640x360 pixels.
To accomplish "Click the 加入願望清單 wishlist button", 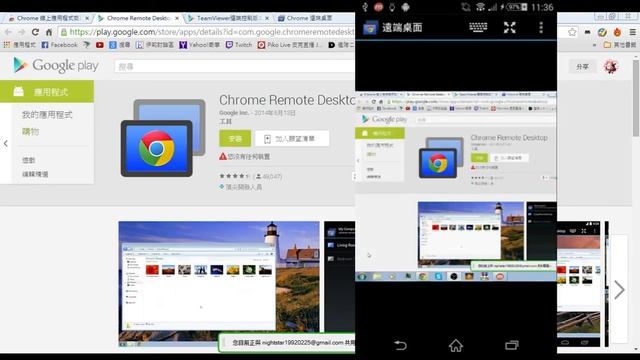I will 292,138.
